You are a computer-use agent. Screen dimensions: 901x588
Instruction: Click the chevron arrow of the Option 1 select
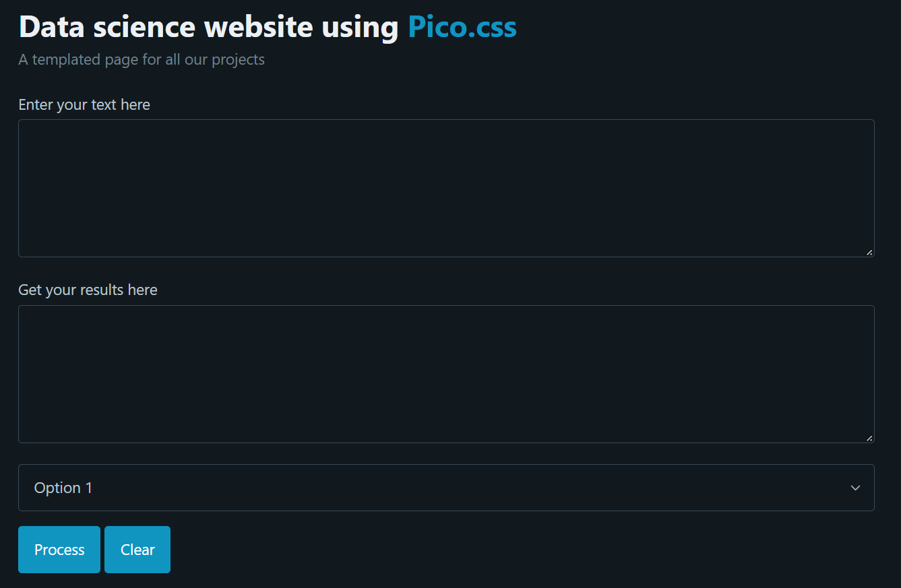pos(855,488)
